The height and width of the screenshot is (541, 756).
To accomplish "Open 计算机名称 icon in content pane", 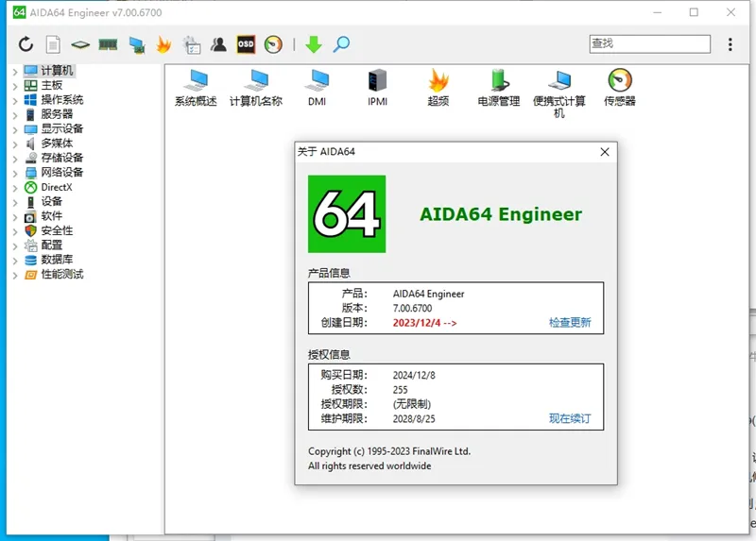I will point(256,88).
